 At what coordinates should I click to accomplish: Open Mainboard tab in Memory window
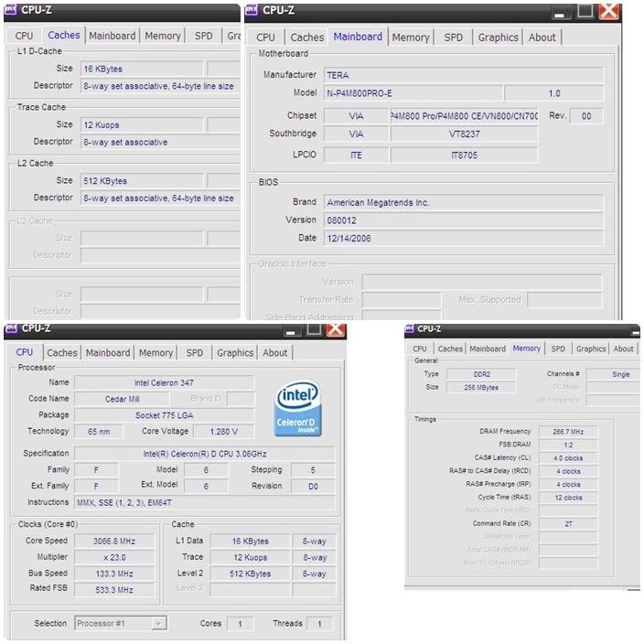[x=488, y=349]
